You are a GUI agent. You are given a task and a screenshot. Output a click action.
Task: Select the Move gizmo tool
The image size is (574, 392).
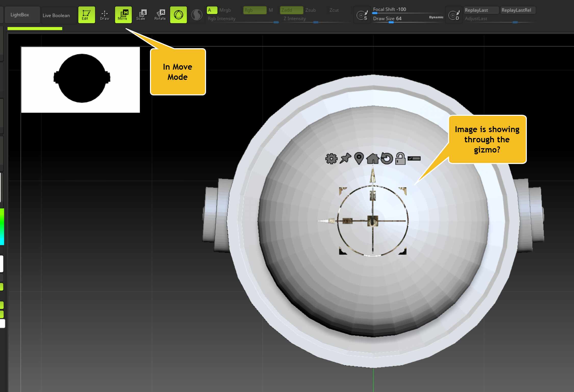tap(123, 15)
